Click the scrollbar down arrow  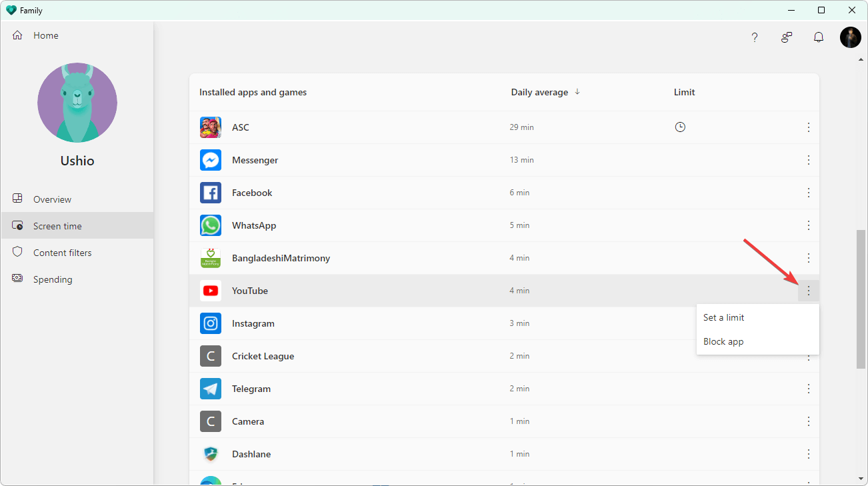point(861,478)
